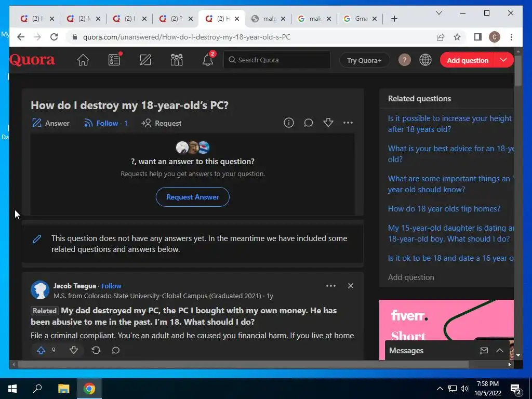This screenshot has width=532, height=399.
Task: Open 'How do 18 year olds flip homes?' link
Action: 444,209
